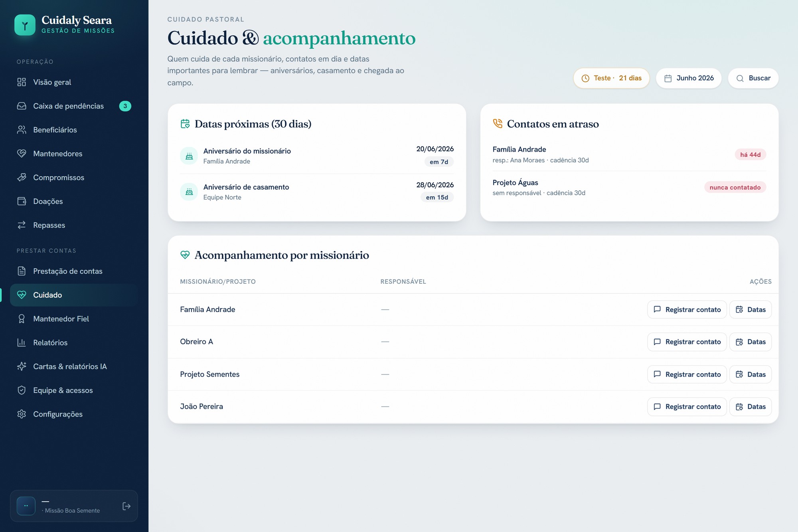Open Datas for Família Andrade row
The height and width of the screenshot is (532, 798).
751,310
